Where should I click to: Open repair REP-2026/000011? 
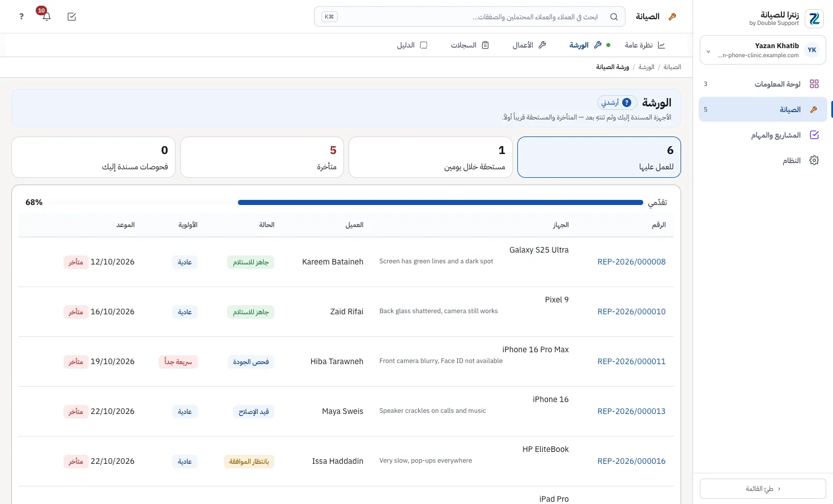coord(631,361)
